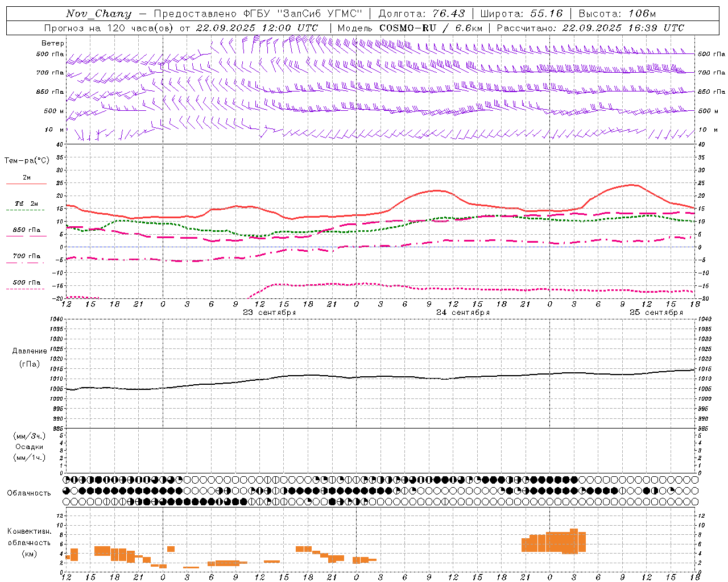Click the date label 25 сентября
Image resolution: width=728 pixels, height=582 pixels.
point(656,312)
